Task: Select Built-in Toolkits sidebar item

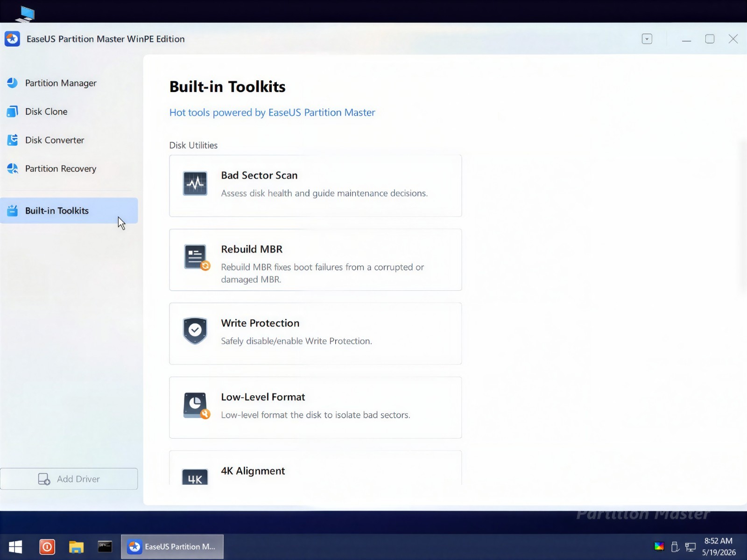Action: 69,210
